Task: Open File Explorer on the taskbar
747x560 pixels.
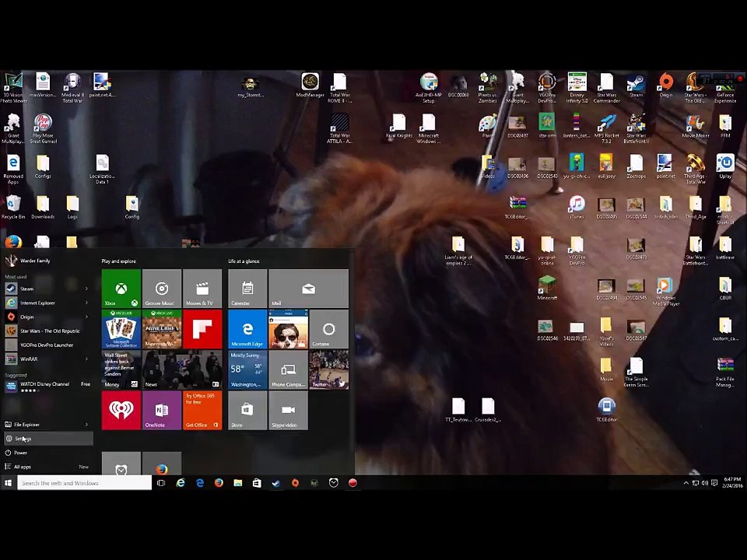Action: click(238, 483)
